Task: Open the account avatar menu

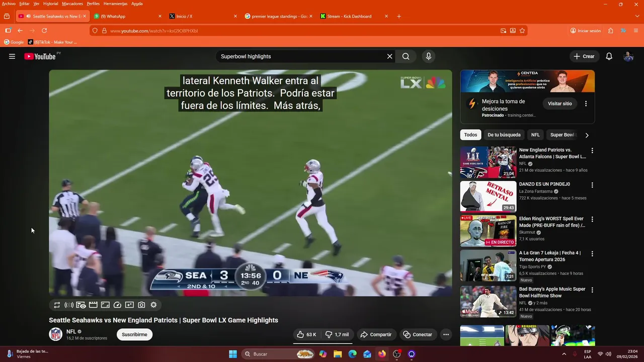Action: coord(628,56)
